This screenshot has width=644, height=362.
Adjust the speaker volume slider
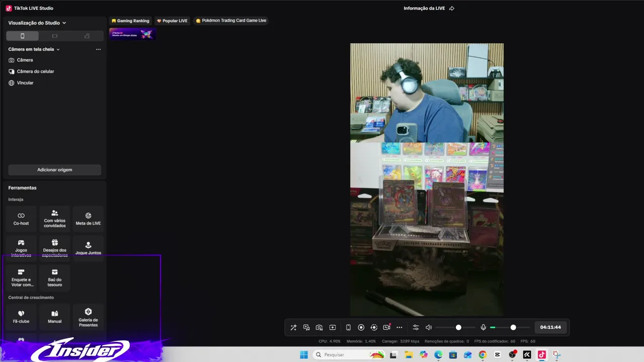pos(455,327)
